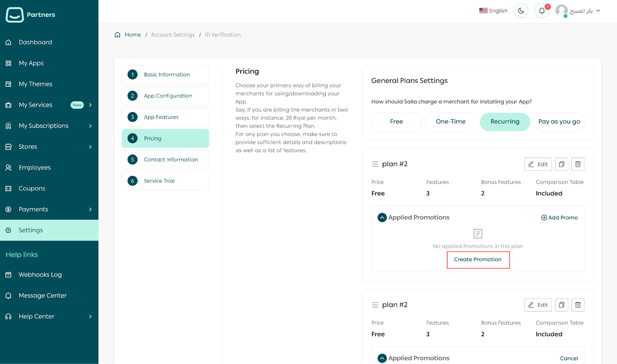Switch language using the English selector

(493, 11)
